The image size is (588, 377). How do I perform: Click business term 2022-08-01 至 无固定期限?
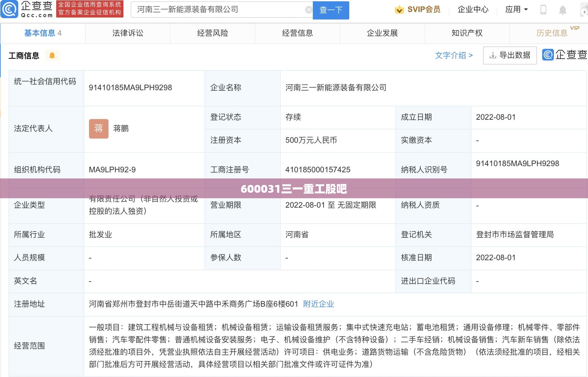(331, 205)
